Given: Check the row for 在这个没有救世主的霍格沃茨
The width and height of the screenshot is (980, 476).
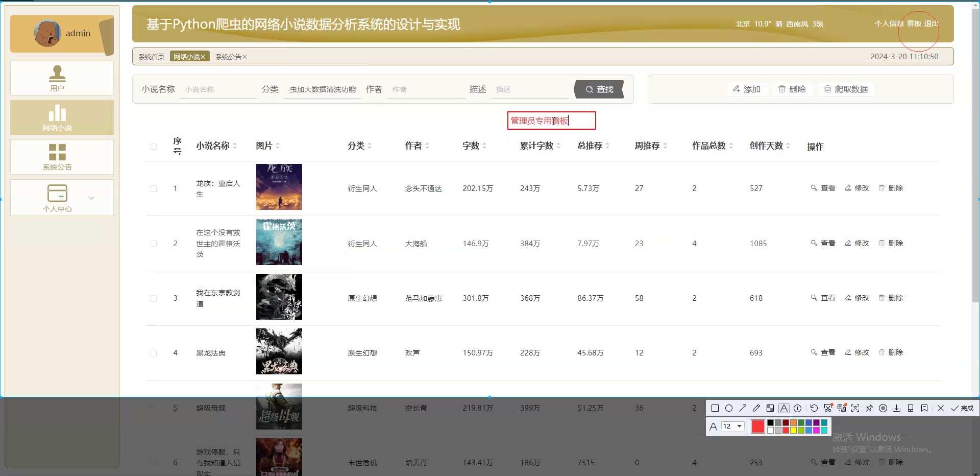Looking at the screenshot, I should 154,244.
